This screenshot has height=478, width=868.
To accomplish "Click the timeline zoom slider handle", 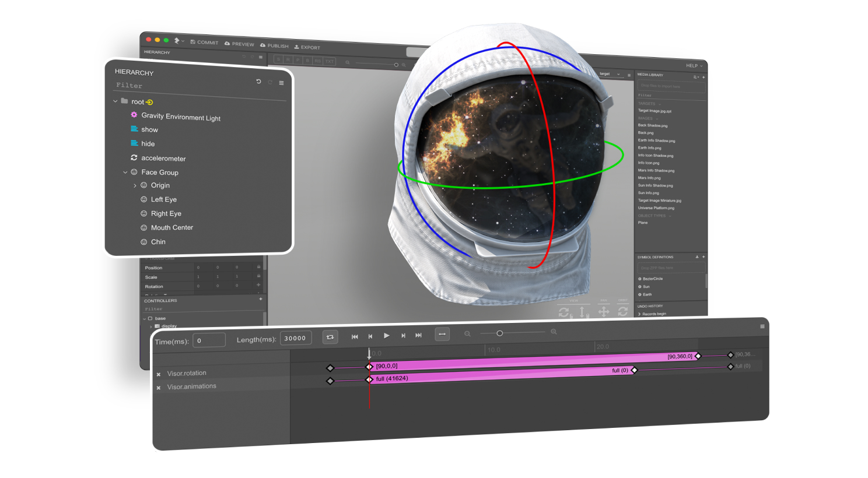I will pyautogui.click(x=501, y=332).
